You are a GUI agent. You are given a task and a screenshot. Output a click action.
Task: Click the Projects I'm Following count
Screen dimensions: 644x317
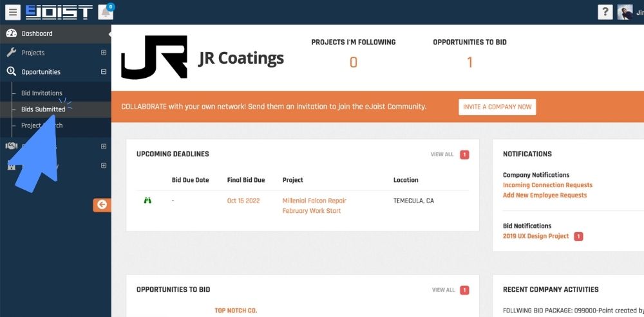coord(353,62)
